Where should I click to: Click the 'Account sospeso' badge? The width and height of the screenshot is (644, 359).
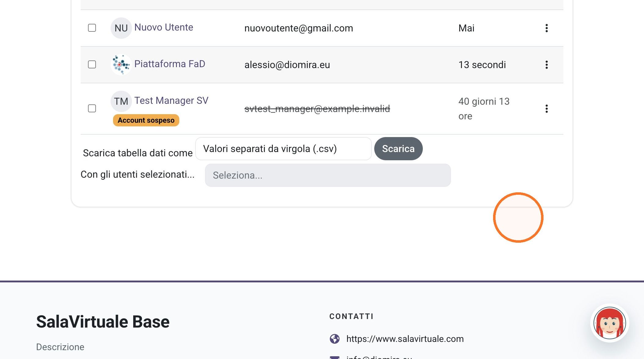146,120
